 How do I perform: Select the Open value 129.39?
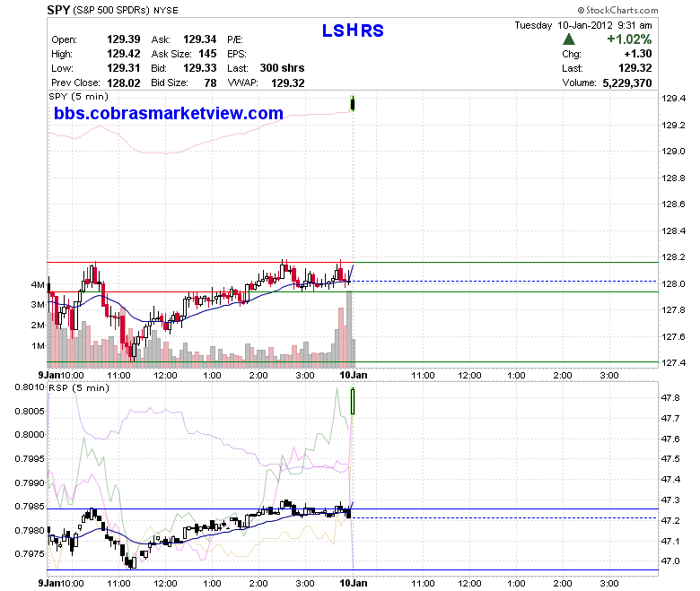click(124, 39)
